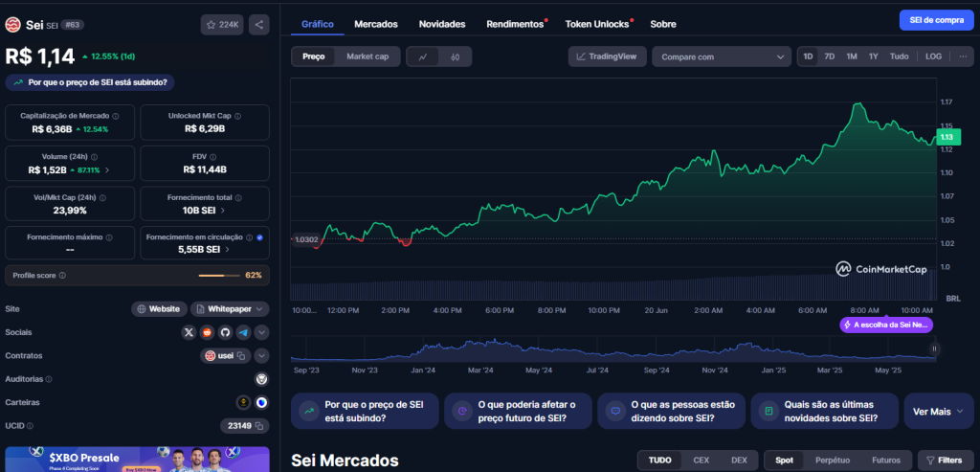This screenshot has width=980, height=472.
Task: Open the Telegram social link
Action: 243,332
